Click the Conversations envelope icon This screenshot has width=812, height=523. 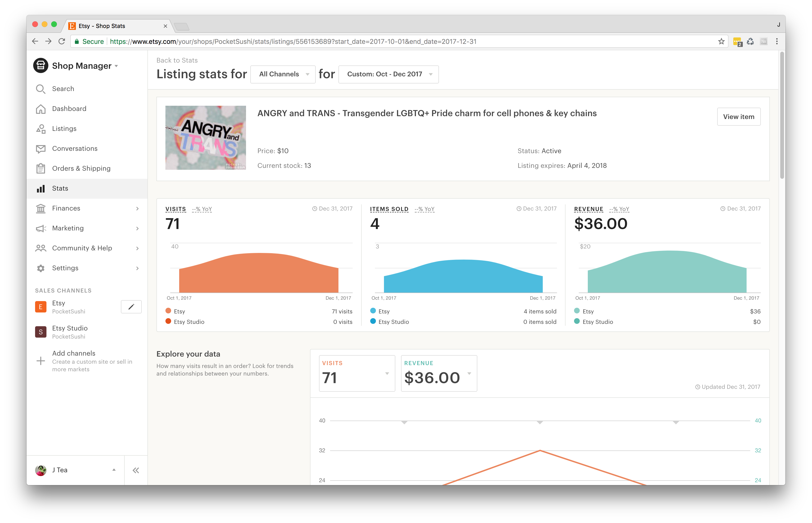coord(40,149)
